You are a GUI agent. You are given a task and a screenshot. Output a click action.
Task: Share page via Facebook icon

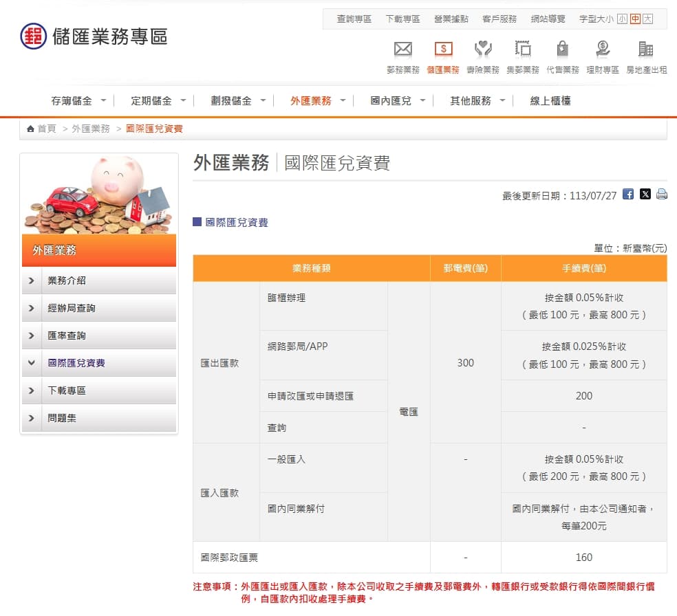pos(628,194)
